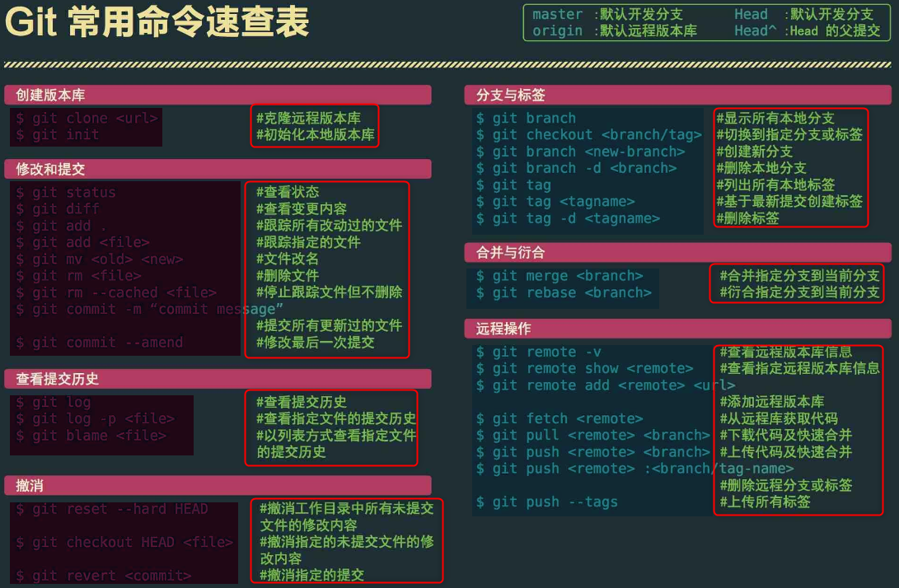This screenshot has height=588, width=899.
Task: Select the "Head^ :Head 的父提交" legend entry
Action: (808, 31)
